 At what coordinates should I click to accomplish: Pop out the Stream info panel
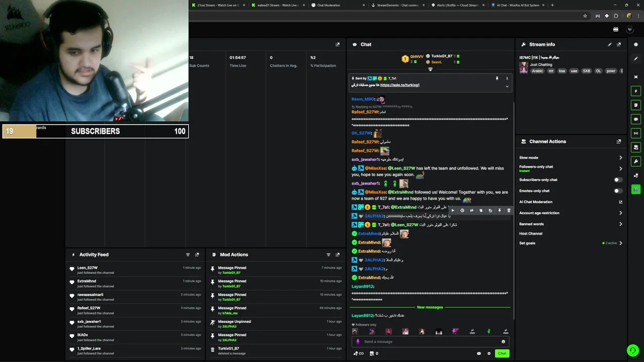619,44
